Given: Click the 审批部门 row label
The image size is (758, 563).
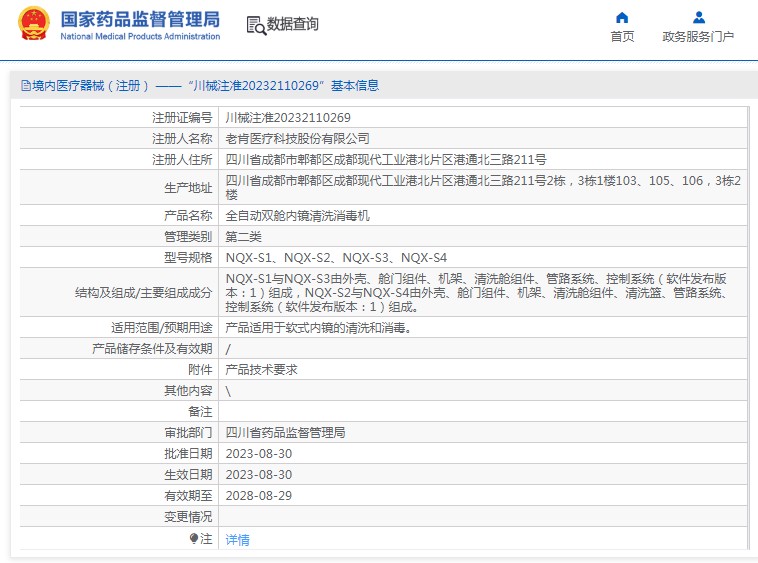Looking at the screenshot, I should pyautogui.click(x=188, y=433).
